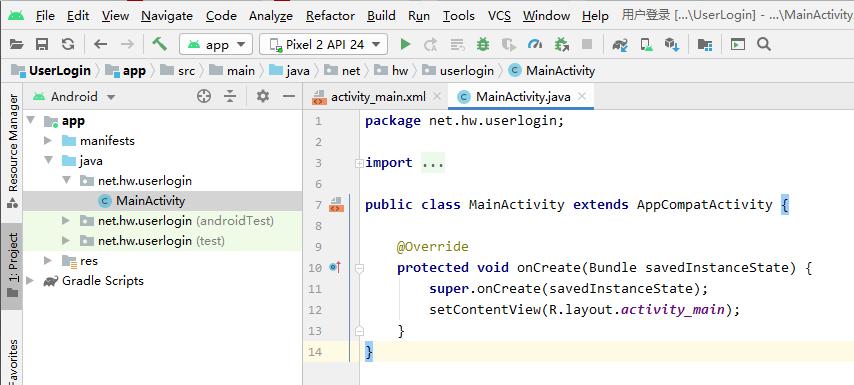This screenshot has width=854, height=385.
Task: Expand the Gradle Scripts node
Action: pos(30,281)
